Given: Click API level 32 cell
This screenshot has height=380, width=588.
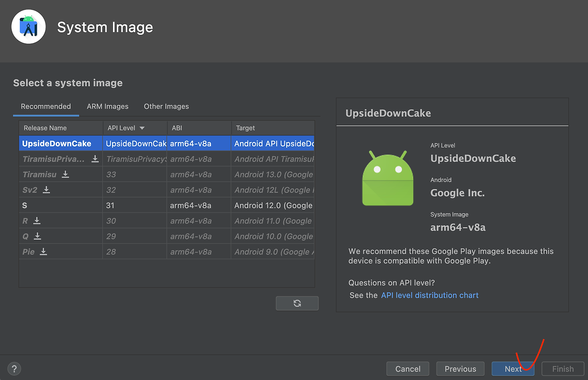Looking at the screenshot, I should pos(135,190).
